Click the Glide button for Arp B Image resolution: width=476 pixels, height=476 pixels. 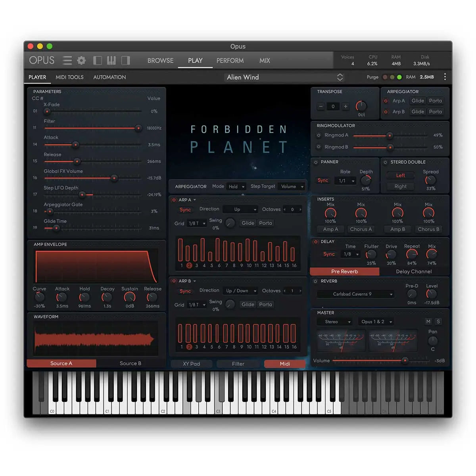point(417,111)
